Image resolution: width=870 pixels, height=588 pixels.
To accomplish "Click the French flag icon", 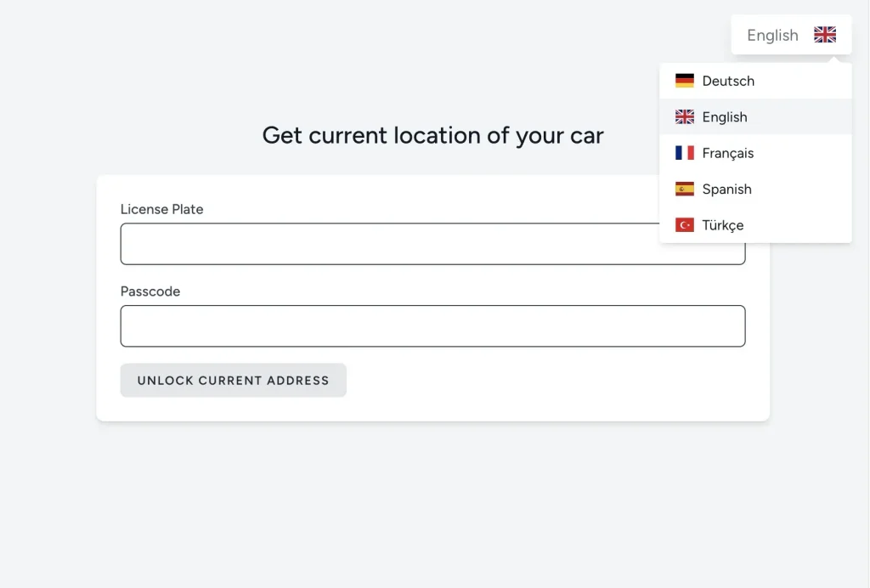I will (x=684, y=152).
